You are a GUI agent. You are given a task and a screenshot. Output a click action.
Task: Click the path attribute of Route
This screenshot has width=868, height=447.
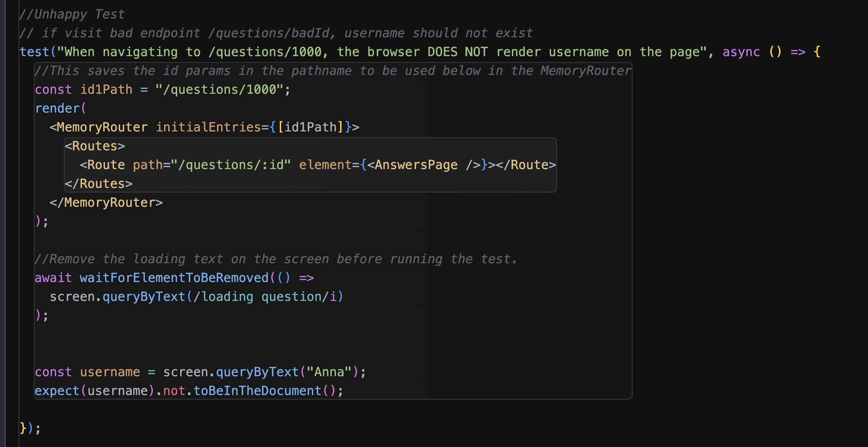(x=148, y=165)
